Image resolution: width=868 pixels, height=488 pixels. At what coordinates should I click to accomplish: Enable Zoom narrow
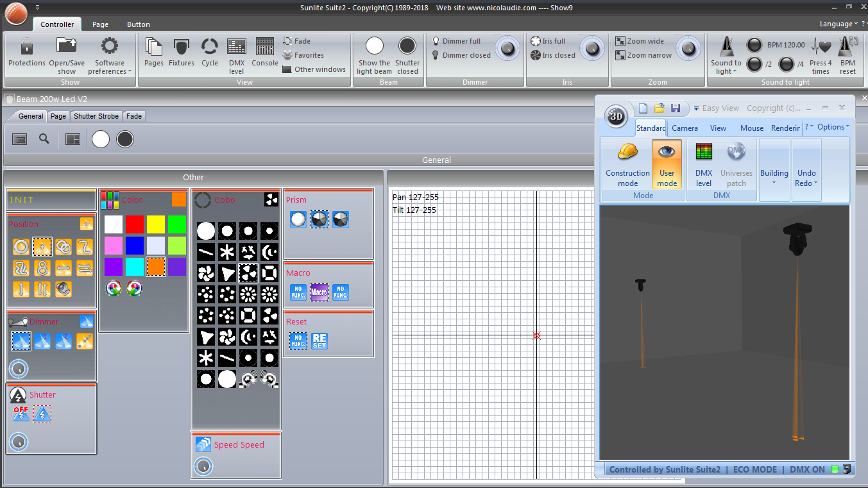click(643, 55)
